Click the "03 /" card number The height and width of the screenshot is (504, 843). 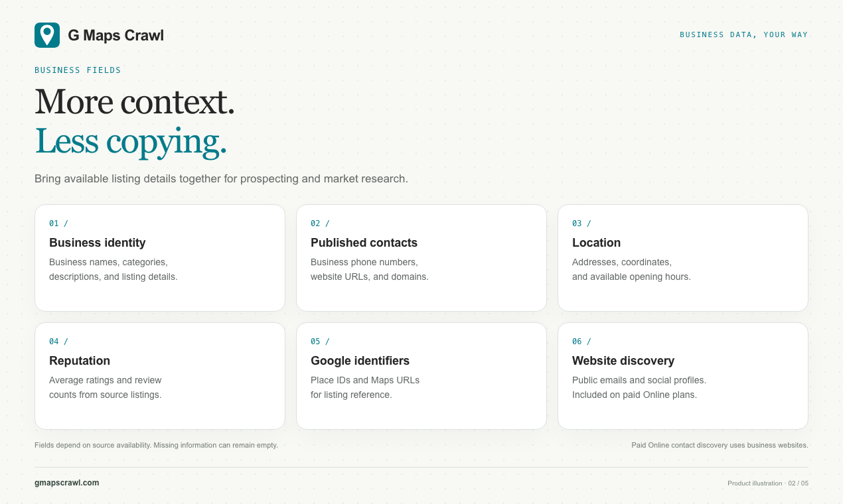(x=581, y=223)
